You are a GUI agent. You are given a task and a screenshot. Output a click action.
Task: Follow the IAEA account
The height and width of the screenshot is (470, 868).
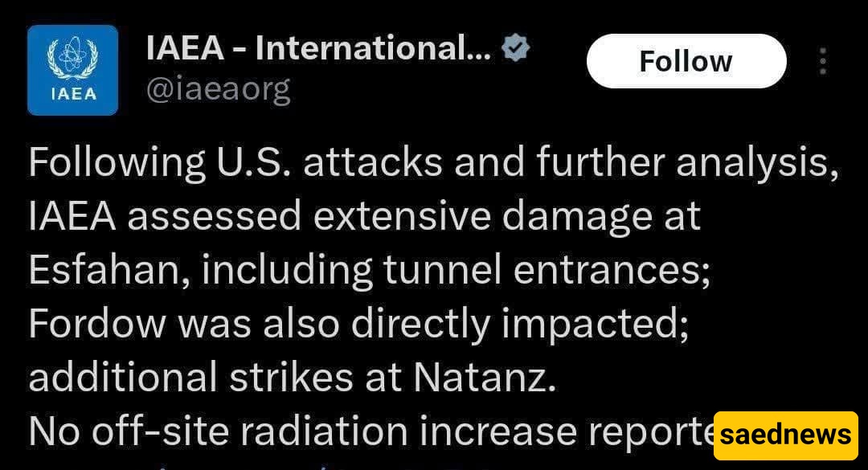[686, 61]
